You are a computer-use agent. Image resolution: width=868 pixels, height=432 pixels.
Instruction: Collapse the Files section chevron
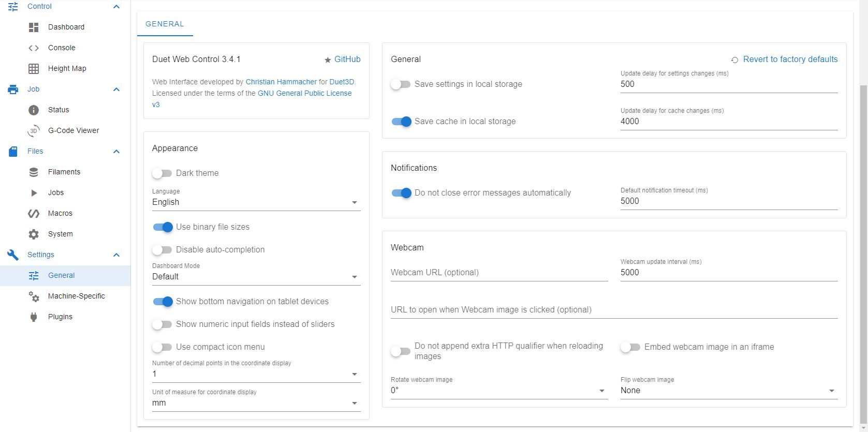coord(116,152)
